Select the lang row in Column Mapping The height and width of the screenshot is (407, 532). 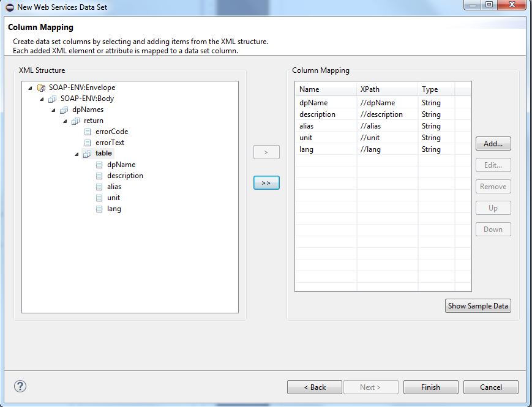[x=383, y=149]
